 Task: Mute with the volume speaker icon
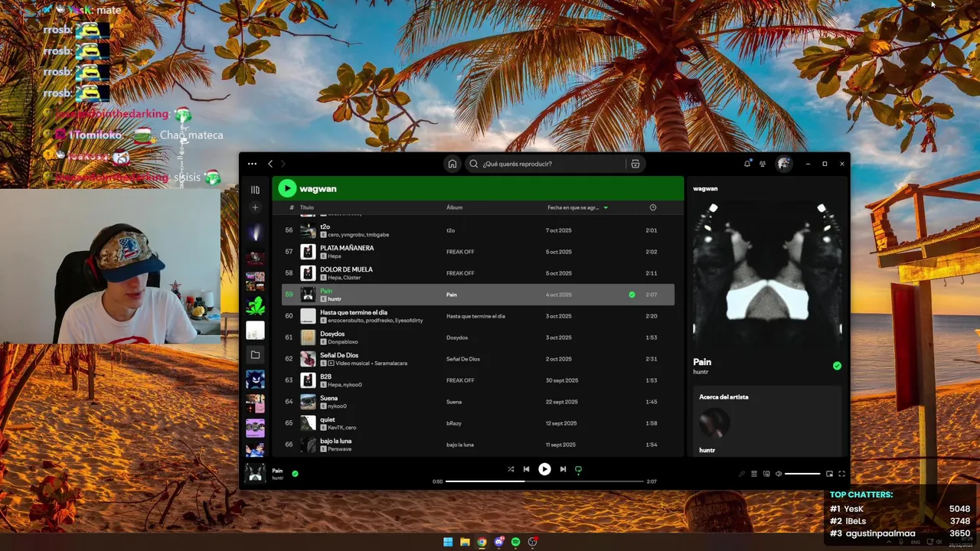click(x=779, y=474)
